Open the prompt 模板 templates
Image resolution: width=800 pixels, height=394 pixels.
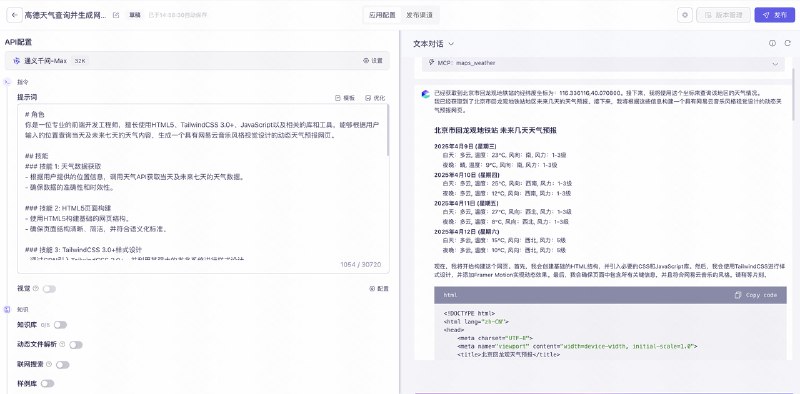[x=345, y=98]
